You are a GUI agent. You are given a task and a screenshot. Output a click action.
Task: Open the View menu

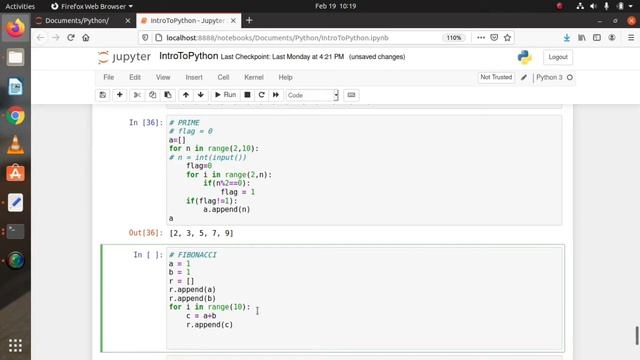[163, 77]
